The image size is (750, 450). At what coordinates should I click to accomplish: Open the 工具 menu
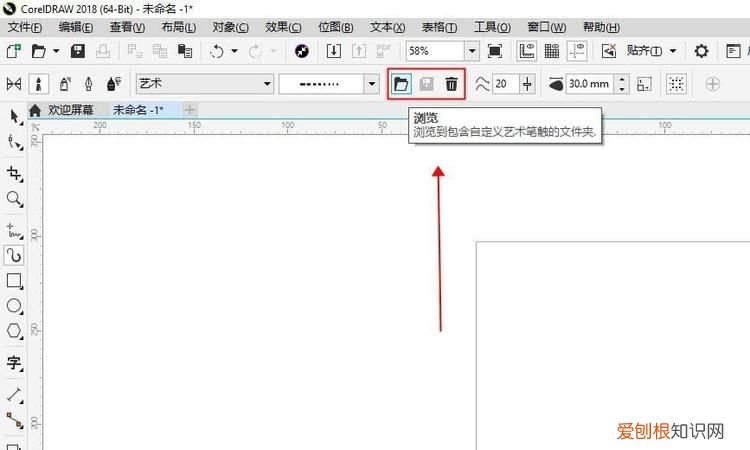(x=492, y=27)
